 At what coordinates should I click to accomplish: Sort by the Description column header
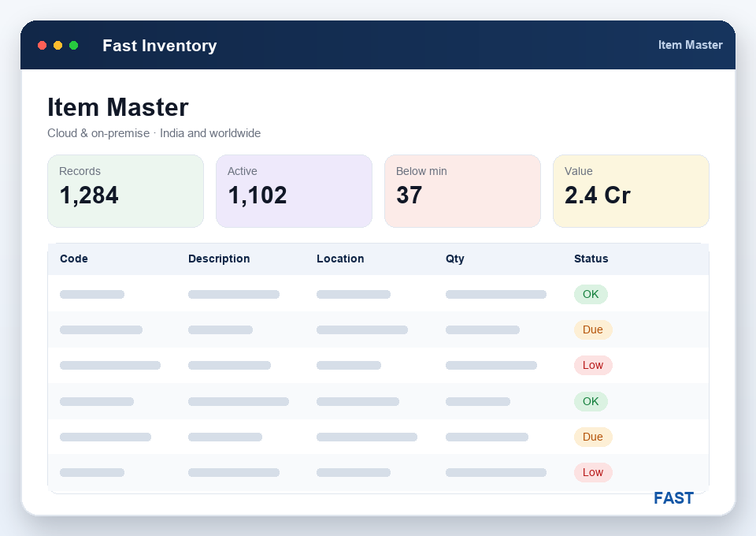219,259
